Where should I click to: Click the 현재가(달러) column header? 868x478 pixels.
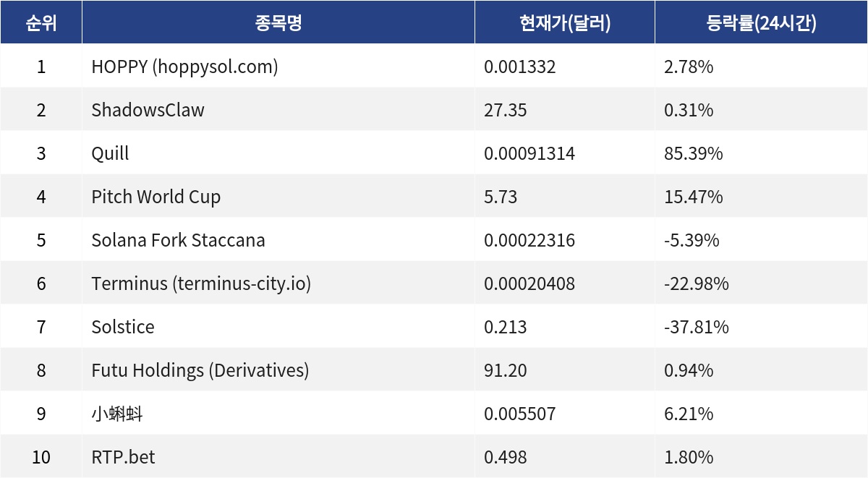pyautogui.click(x=565, y=23)
